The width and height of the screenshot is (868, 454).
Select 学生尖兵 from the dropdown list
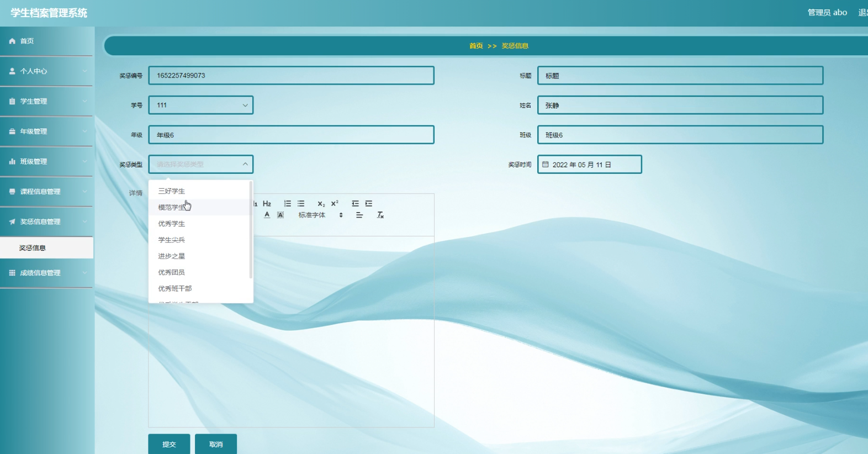200,240
